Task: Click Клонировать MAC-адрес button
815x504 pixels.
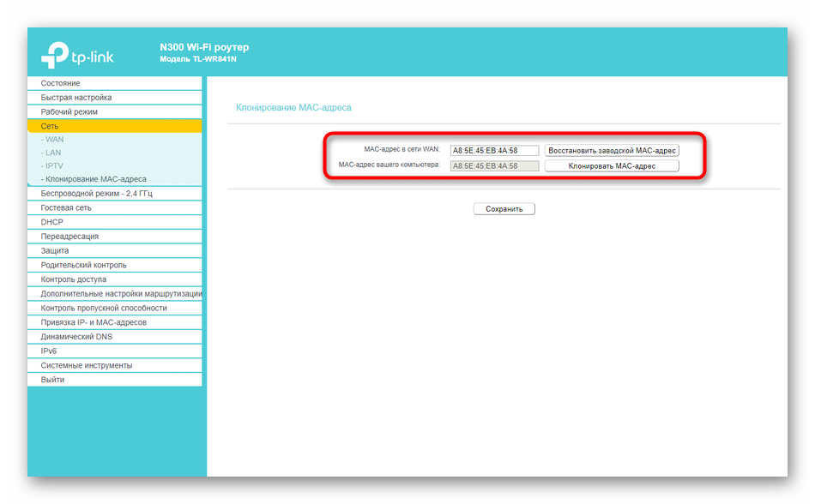Action: (612, 166)
